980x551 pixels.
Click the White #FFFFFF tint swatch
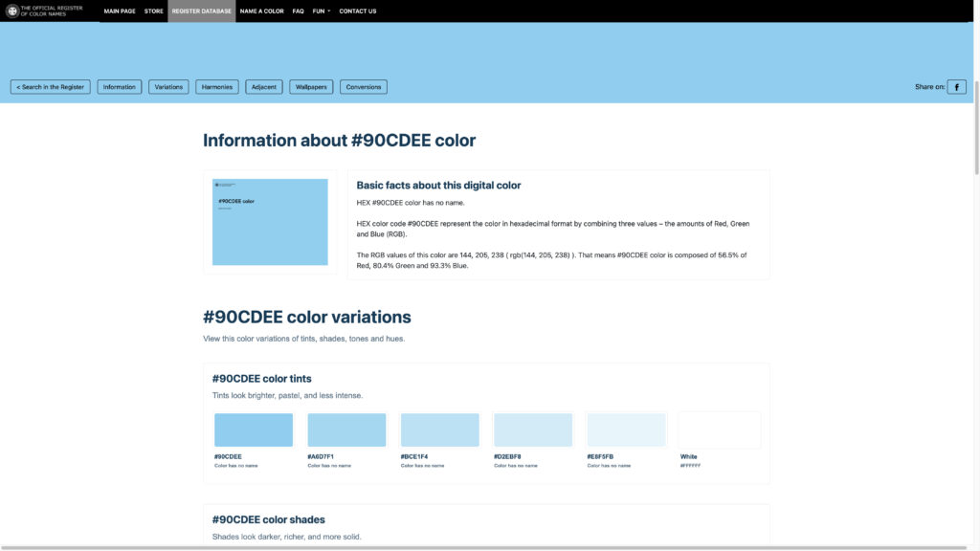click(x=719, y=430)
